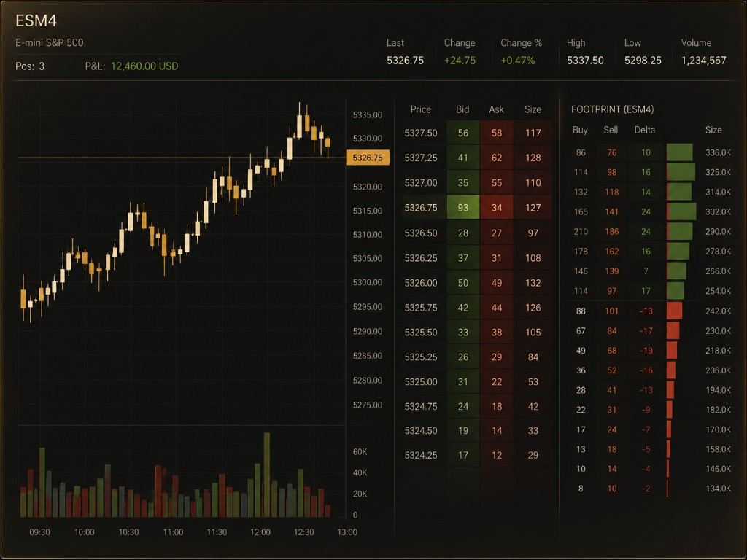Click ask cell 34 at 5326.75

click(x=496, y=208)
